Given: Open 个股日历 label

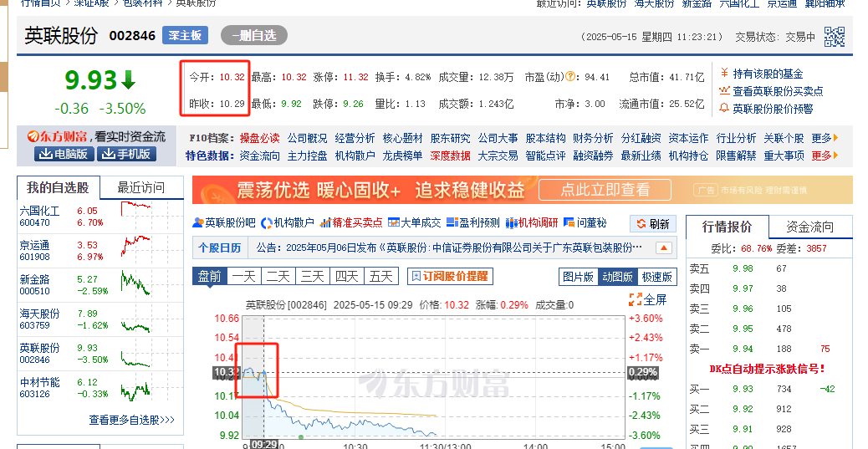Looking at the screenshot, I should pyautogui.click(x=220, y=247).
